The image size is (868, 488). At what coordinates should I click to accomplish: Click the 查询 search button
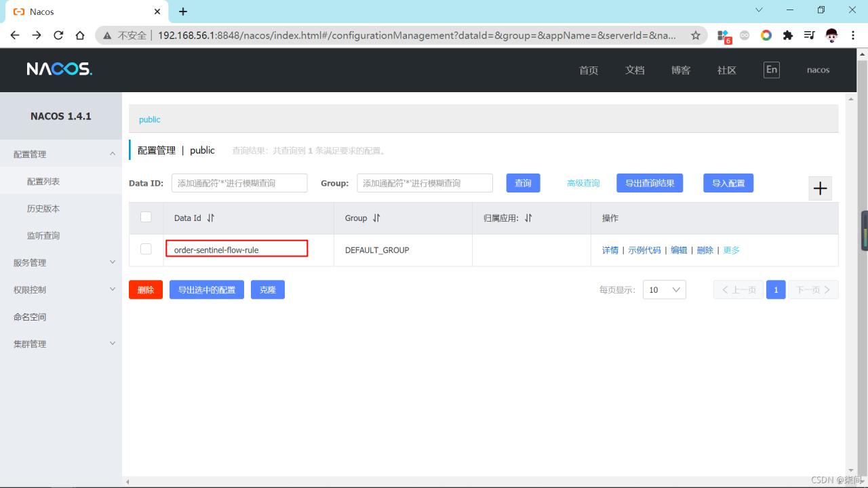[523, 183]
